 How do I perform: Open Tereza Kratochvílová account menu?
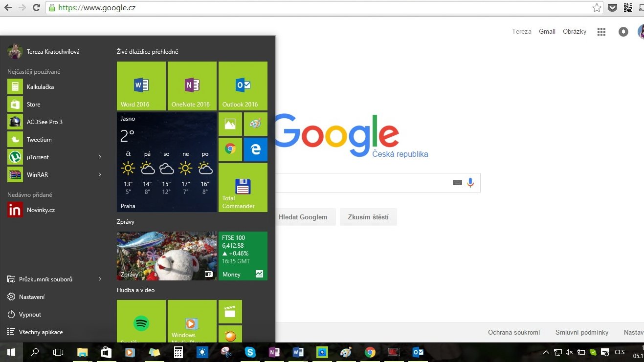click(44, 51)
